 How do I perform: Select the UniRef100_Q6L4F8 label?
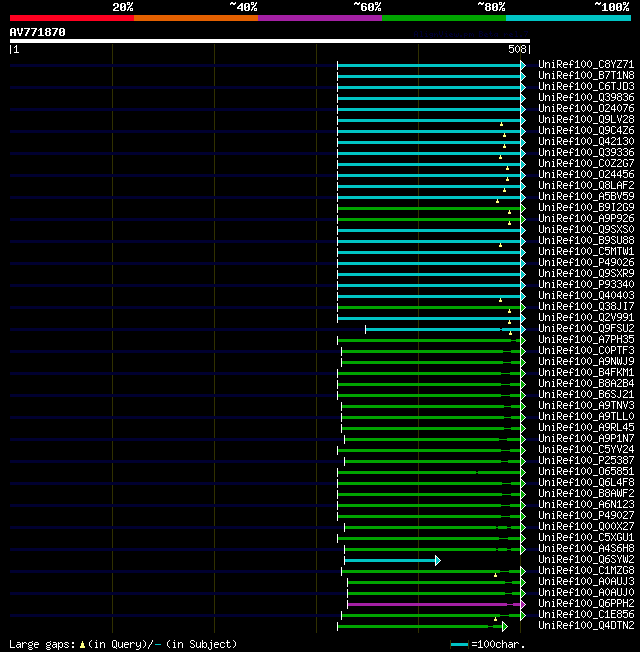[x=586, y=483]
